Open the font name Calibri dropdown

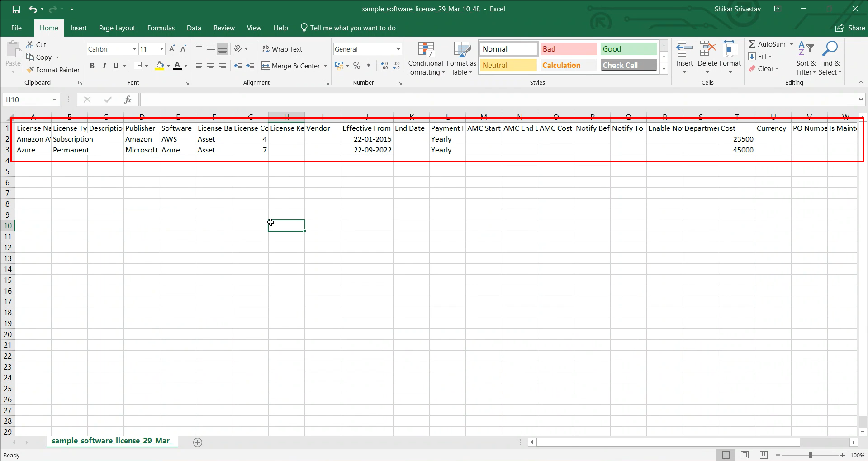point(135,49)
